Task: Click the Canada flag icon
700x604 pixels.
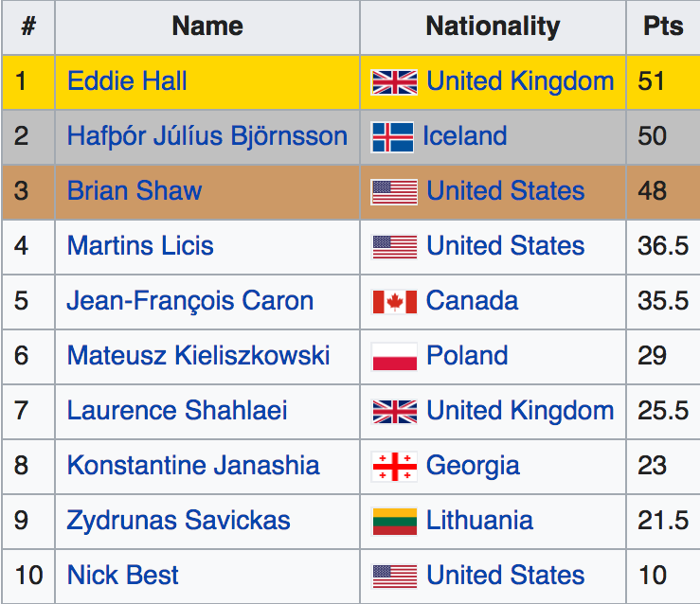Action: click(394, 302)
